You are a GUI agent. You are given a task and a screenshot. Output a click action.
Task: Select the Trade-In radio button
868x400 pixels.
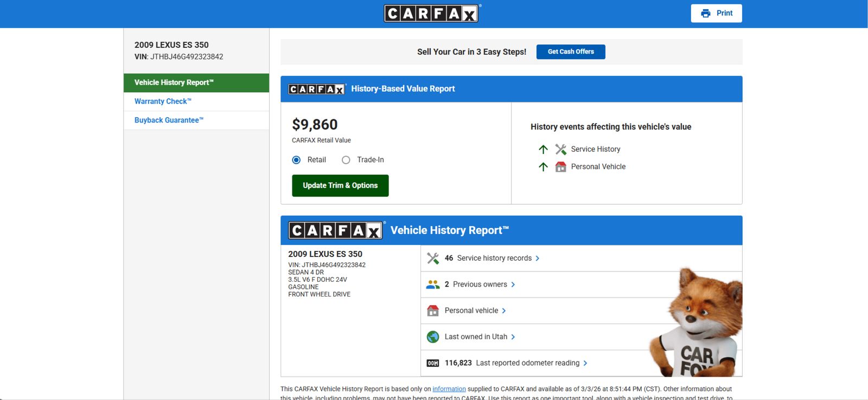(x=346, y=160)
